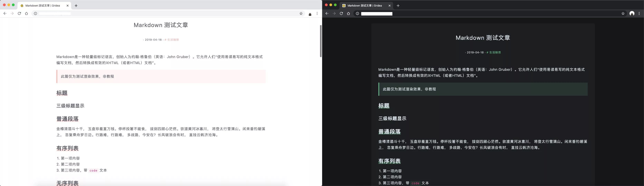Viewport: 644px width, 186px height.
Task: Click the green 生活随想 tag link
Action: 494,52
